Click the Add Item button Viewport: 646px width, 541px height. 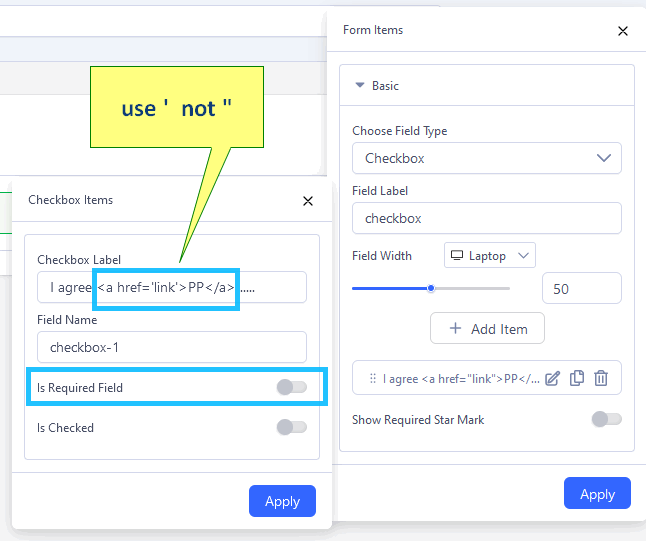coord(487,328)
